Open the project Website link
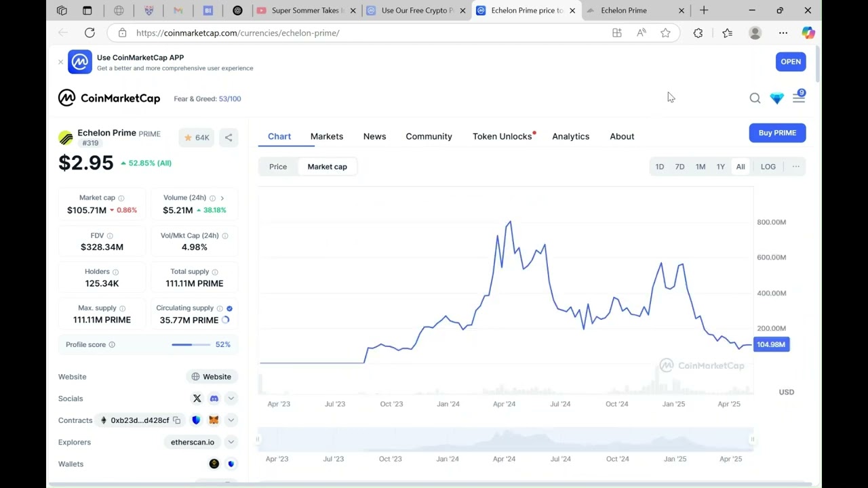Viewport: 868px width, 488px height. click(211, 377)
